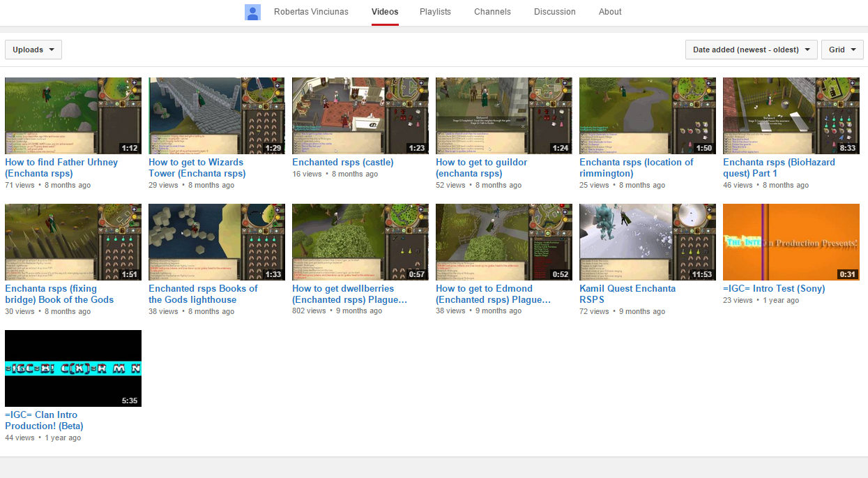The height and width of the screenshot is (478, 868).
Task: Click 'How to get to Wizards Tower' title
Action: (197, 167)
